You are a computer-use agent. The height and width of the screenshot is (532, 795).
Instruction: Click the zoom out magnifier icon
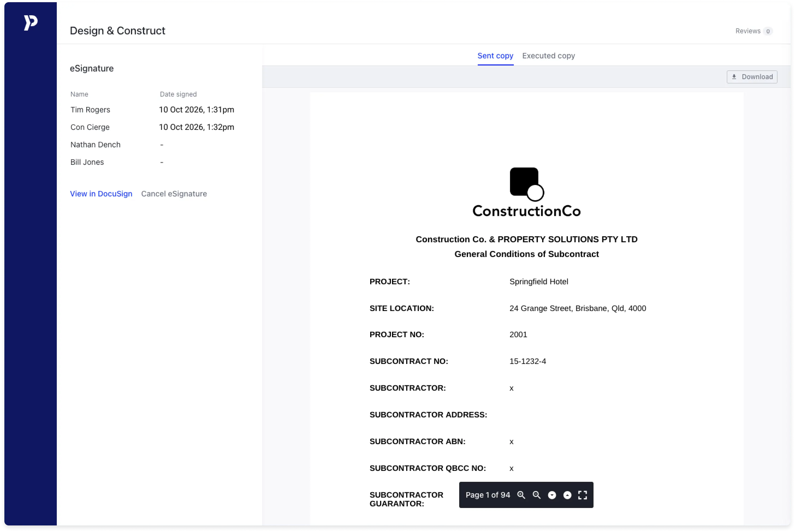(x=536, y=495)
